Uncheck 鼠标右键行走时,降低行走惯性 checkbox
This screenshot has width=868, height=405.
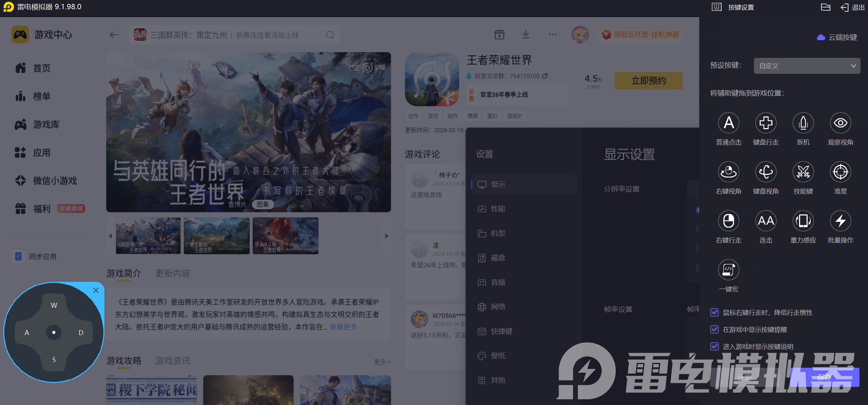[715, 312]
